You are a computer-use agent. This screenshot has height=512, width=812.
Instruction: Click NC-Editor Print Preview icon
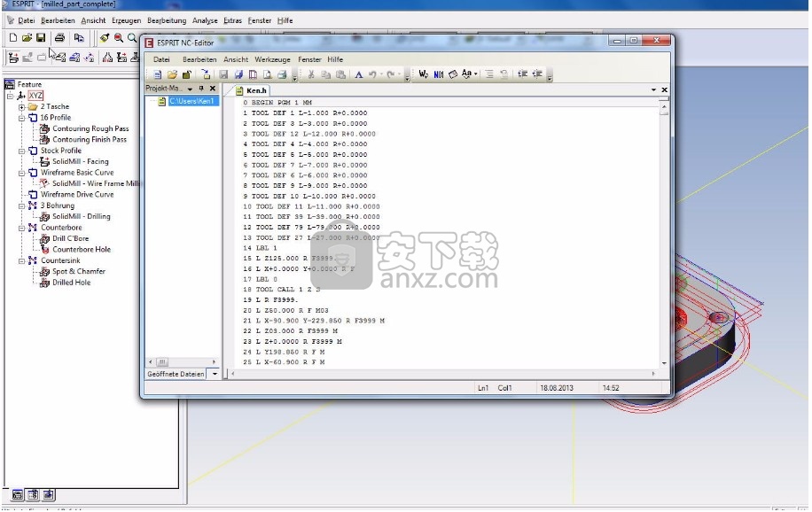267,74
